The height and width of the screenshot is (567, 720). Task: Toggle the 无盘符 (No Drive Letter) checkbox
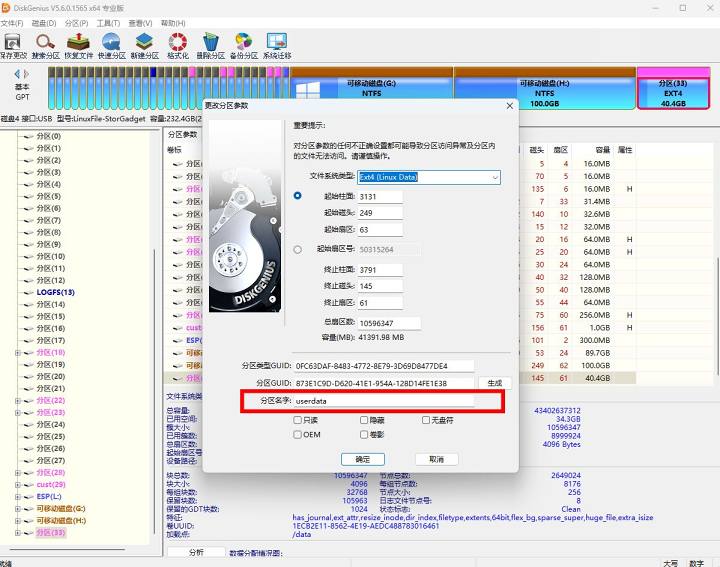click(x=426, y=420)
